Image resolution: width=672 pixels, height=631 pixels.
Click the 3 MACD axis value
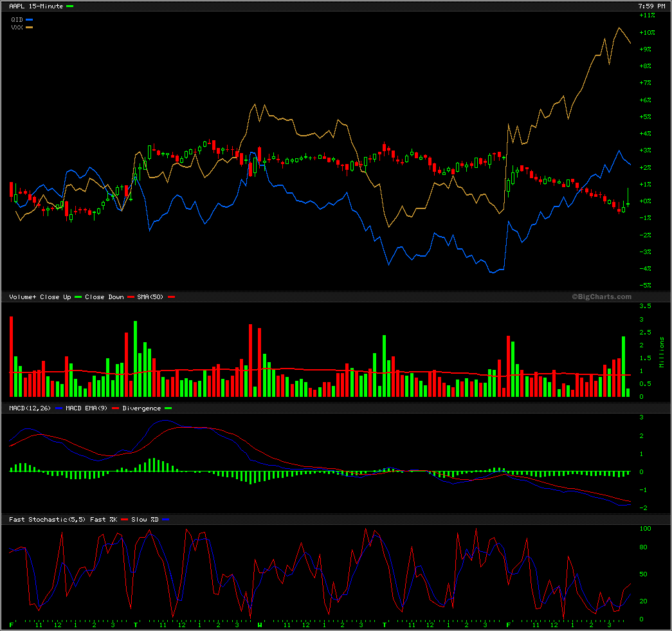pos(642,417)
